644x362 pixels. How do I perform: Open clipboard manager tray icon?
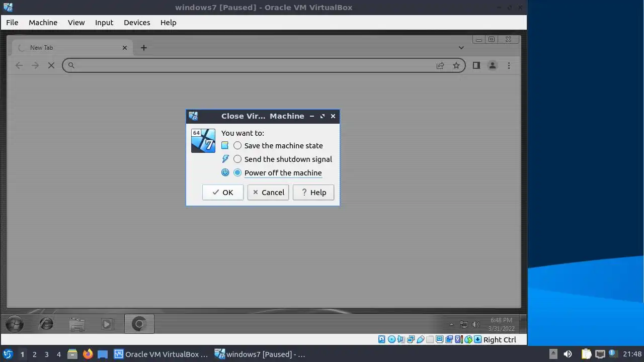(x=586, y=354)
